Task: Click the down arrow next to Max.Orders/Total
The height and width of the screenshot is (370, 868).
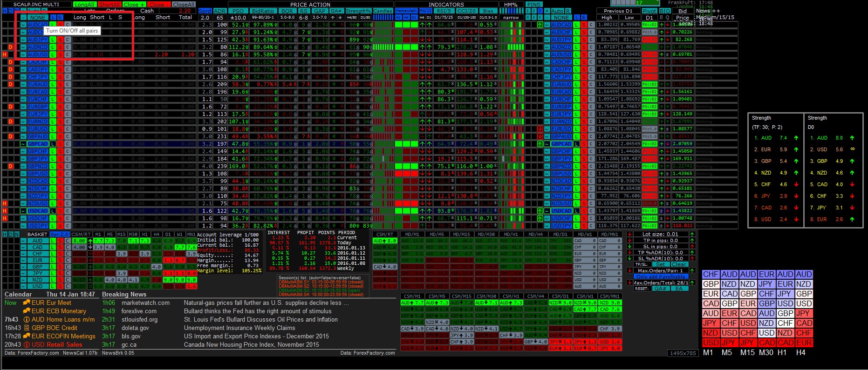Action: tap(630, 283)
